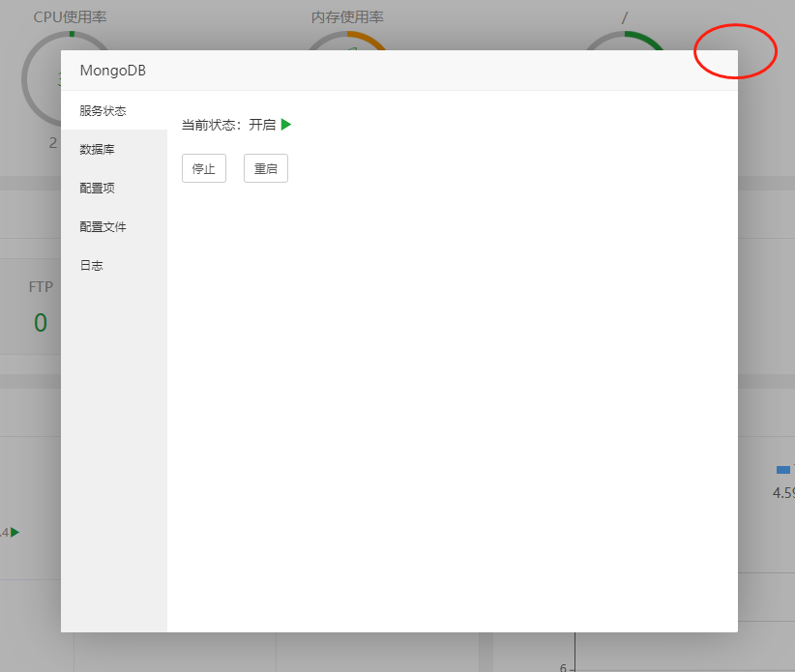Open the 配置项 tab
This screenshot has width=795, height=672.
coord(113,188)
